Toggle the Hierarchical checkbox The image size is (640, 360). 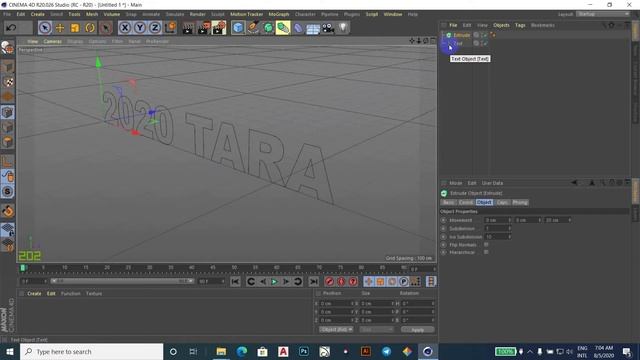coord(486,252)
